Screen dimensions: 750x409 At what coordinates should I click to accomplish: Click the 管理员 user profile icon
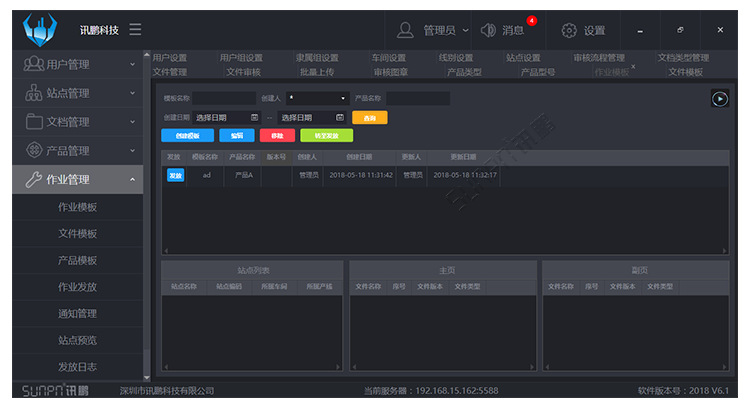point(405,30)
